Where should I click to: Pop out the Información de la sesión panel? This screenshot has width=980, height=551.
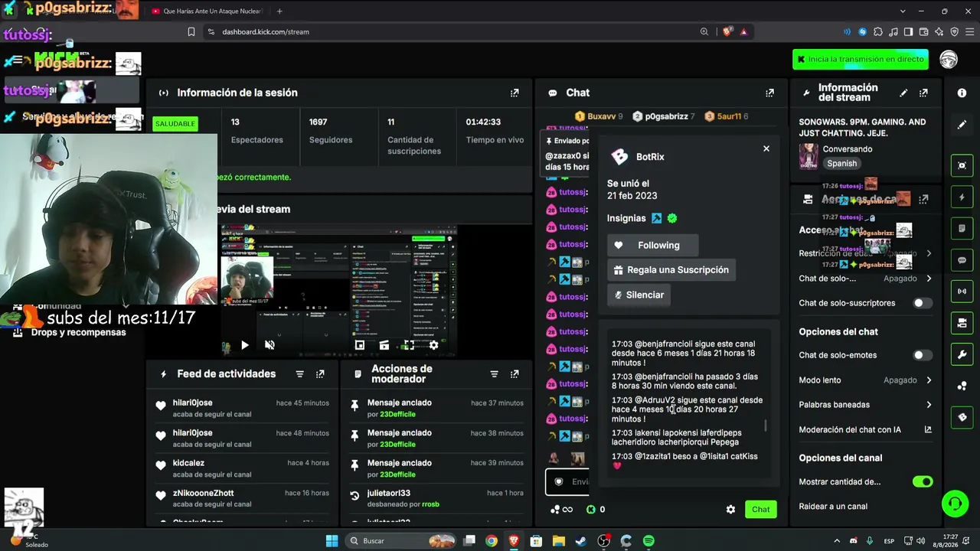pyautogui.click(x=514, y=93)
